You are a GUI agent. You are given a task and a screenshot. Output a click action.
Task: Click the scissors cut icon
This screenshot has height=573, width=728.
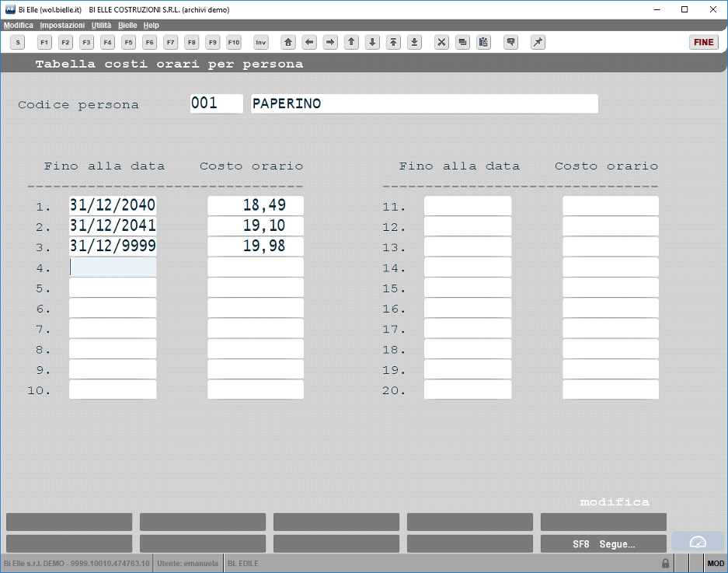pyautogui.click(x=441, y=42)
